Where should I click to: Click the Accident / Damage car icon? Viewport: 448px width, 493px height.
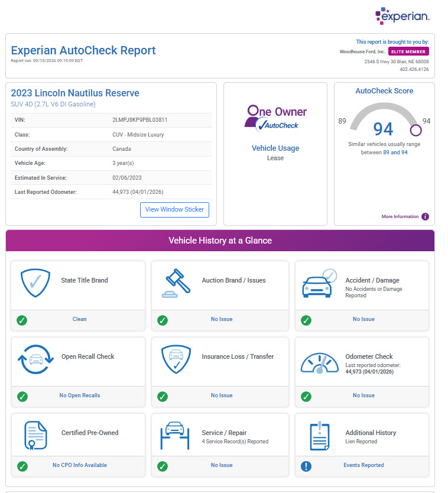click(x=319, y=283)
